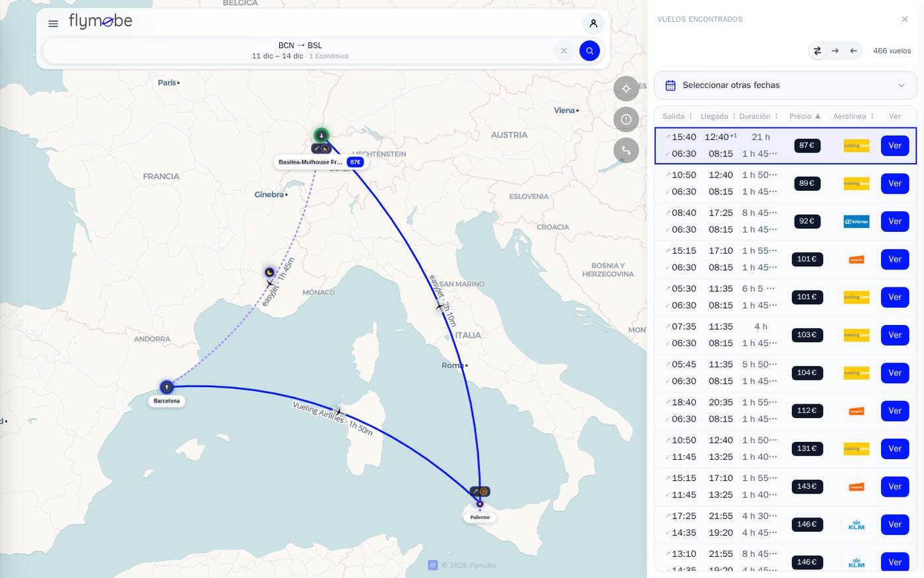This screenshot has width=924, height=578.
Task: Click the Vueling logo in 87 € row
Action: (857, 146)
